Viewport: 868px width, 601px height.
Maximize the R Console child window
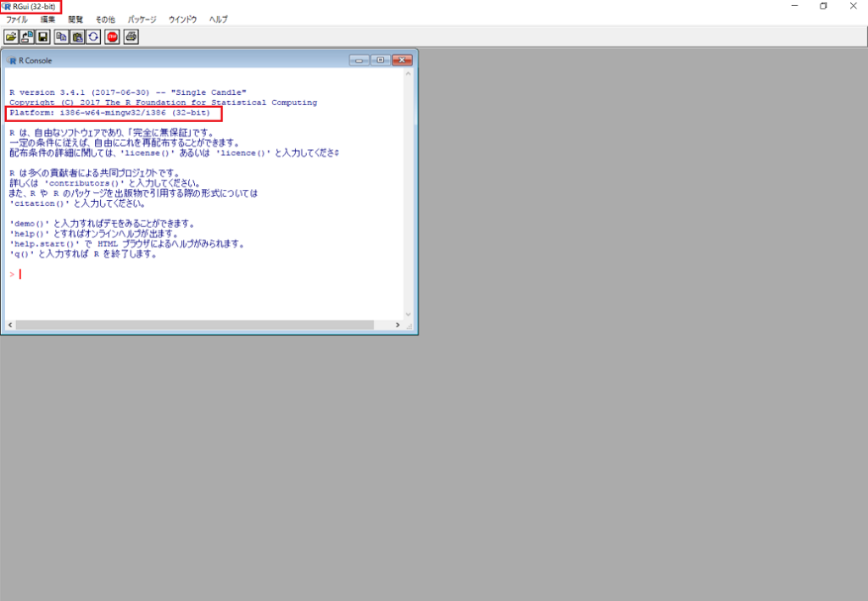380,60
